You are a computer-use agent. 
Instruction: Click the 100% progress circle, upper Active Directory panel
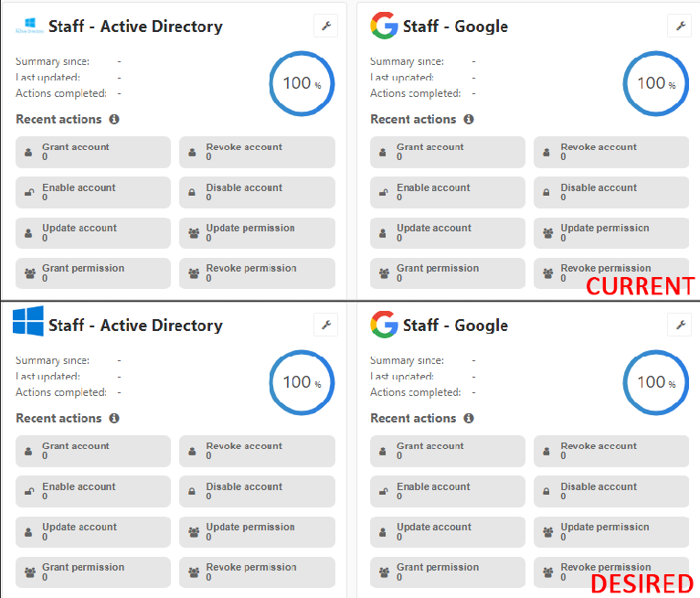coord(302,83)
